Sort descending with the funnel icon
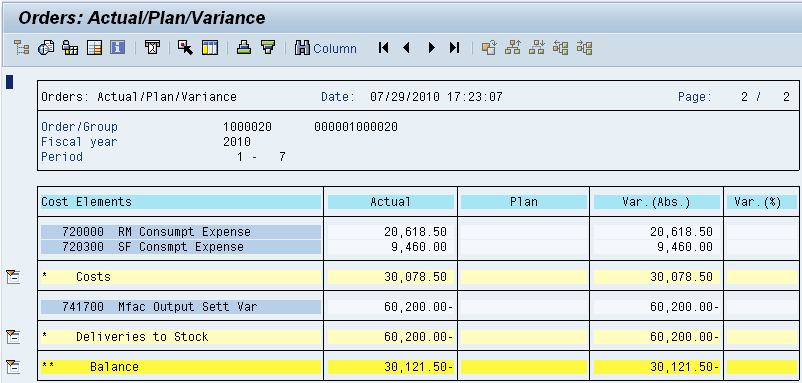Image resolution: width=802 pixels, height=383 pixels. tap(268, 48)
